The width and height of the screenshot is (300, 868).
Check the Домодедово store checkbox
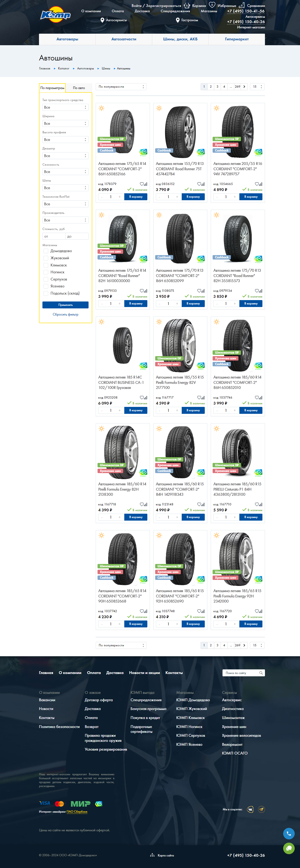(46, 251)
